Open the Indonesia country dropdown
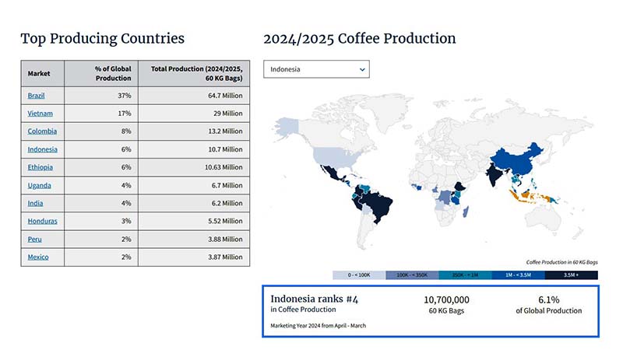This screenshot has height=364, width=623. [x=315, y=69]
